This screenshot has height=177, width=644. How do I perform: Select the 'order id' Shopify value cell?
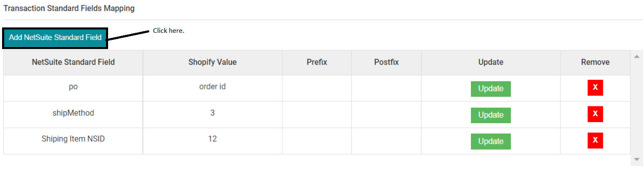212,87
